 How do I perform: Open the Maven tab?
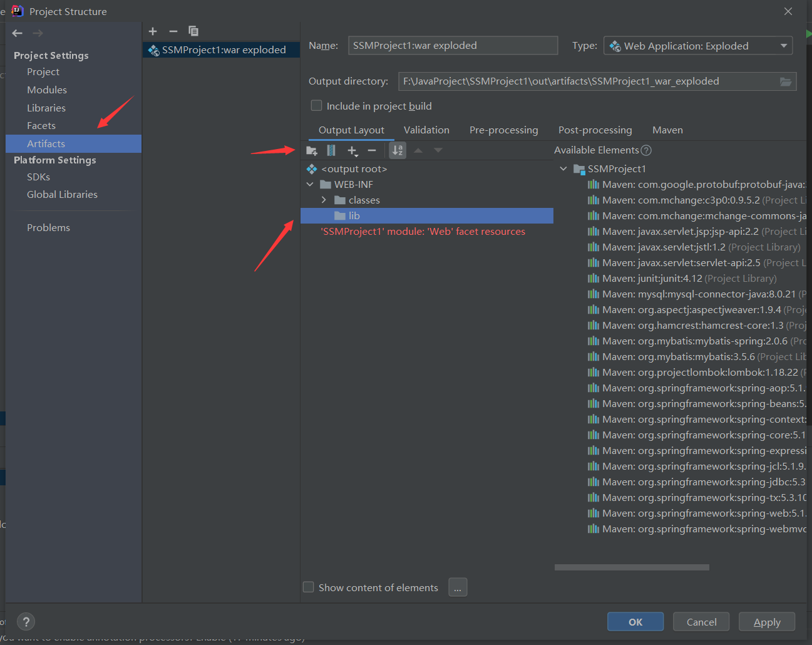click(x=667, y=130)
